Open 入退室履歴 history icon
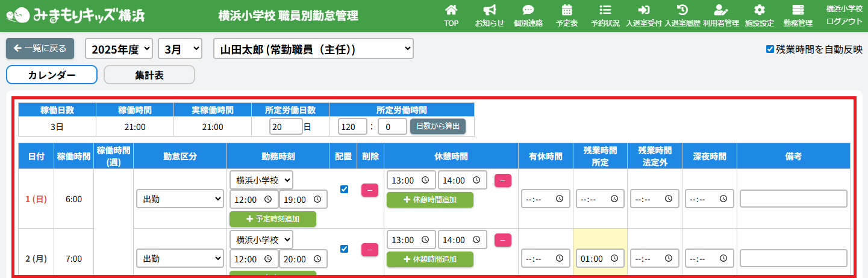 [682, 10]
